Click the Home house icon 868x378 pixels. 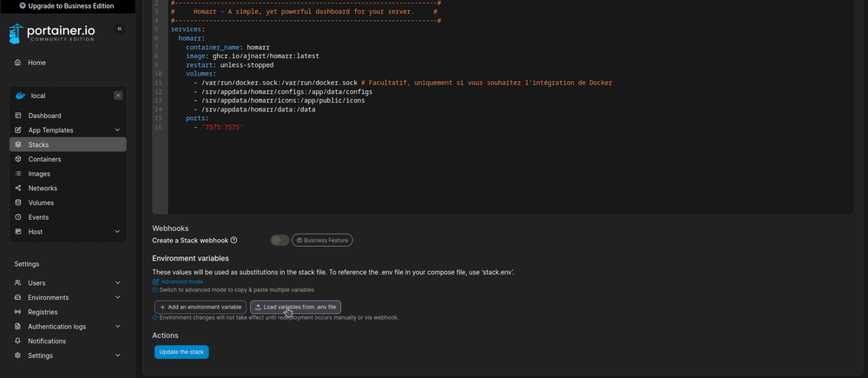(18, 63)
